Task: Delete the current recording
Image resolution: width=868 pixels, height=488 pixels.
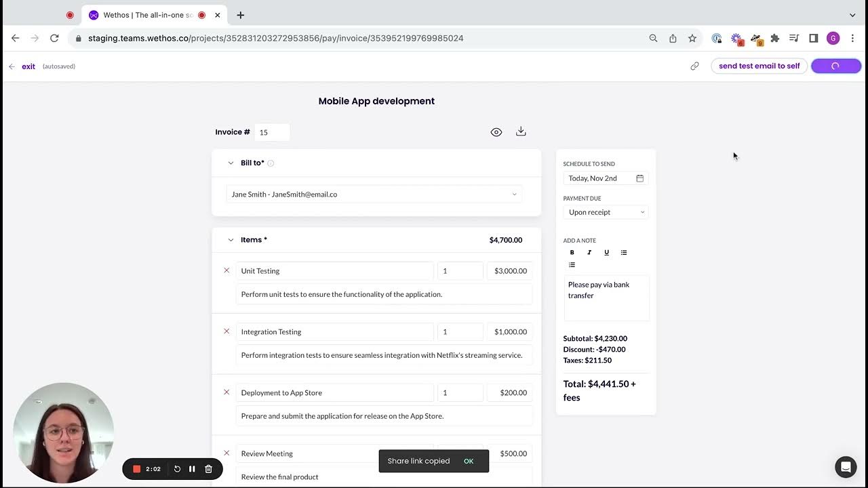Action: pyautogui.click(x=208, y=468)
